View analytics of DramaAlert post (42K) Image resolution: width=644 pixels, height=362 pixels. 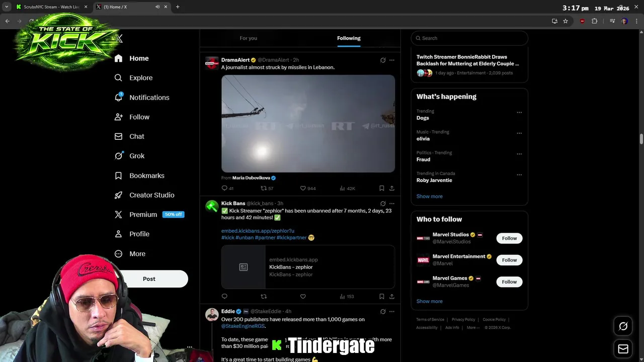click(347, 188)
